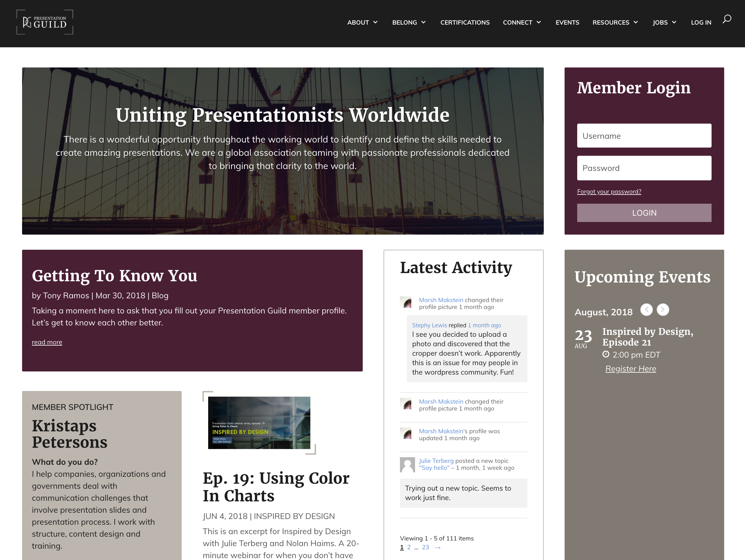Expand the Resources menu
745x560 pixels.
tap(615, 22)
